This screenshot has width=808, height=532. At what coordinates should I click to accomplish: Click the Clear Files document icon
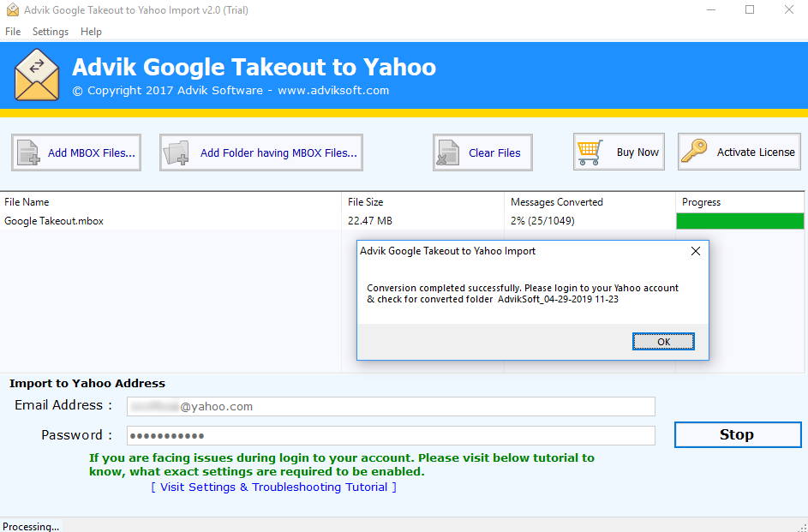coord(448,152)
